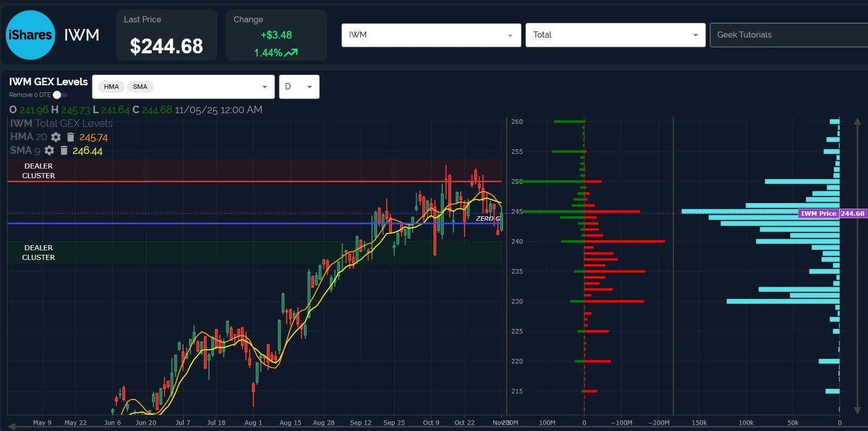Image resolution: width=868 pixels, height=431 pixels.
Task: Click the 260 price axis label
Action: 517,121
